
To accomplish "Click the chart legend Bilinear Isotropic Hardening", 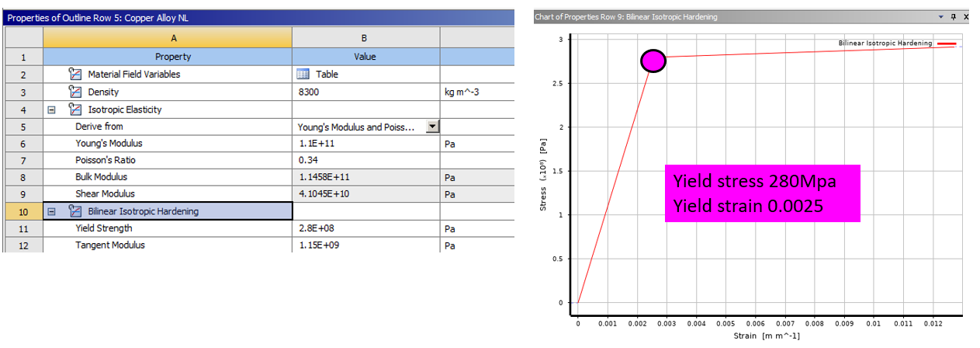I will (x=897, y=44).
